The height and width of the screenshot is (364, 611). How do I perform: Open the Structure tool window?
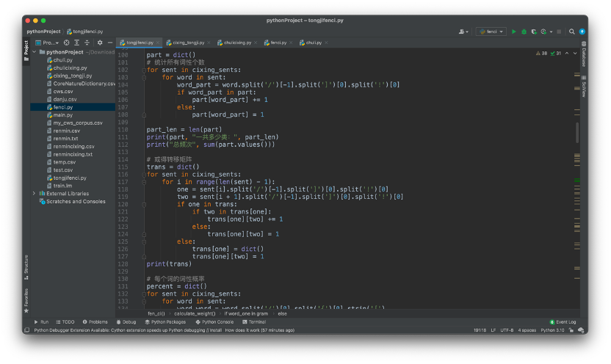tap(26, 267)
